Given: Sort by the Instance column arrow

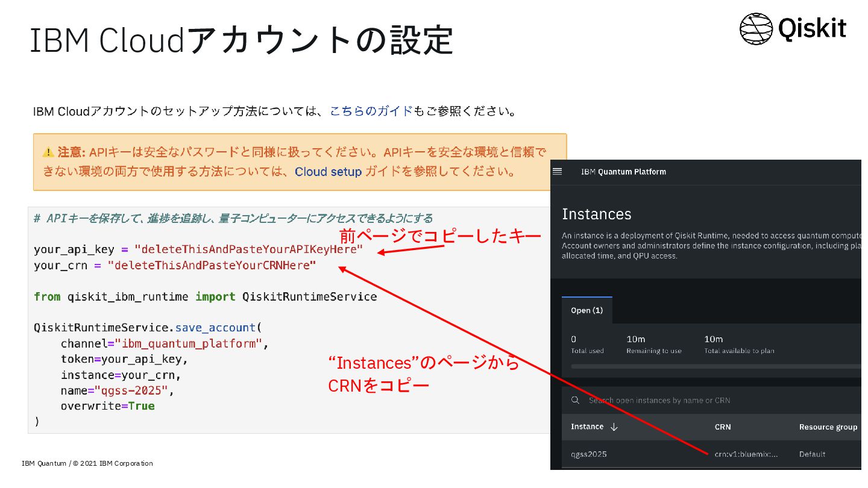Looking at the screenshot, I should pos(614,427).
